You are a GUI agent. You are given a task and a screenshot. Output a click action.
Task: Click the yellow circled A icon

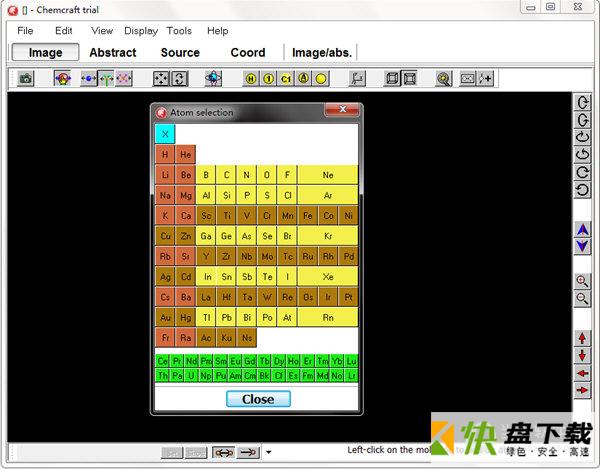pos(303,79)
